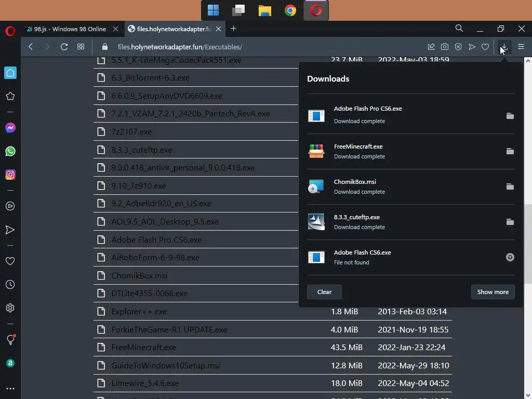Go back to the previous page
Viewport: 532px width, 399px height.
(x=31, y=46)
